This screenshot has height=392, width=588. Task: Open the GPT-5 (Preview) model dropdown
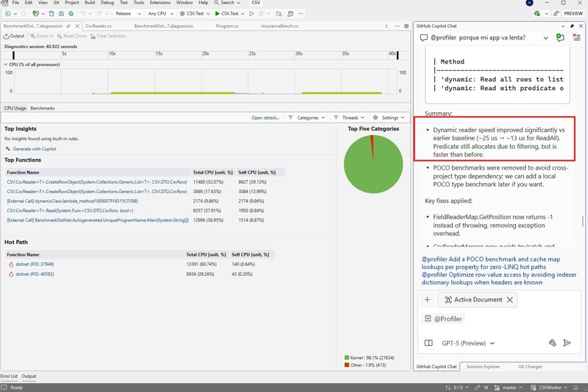[468, 343]
